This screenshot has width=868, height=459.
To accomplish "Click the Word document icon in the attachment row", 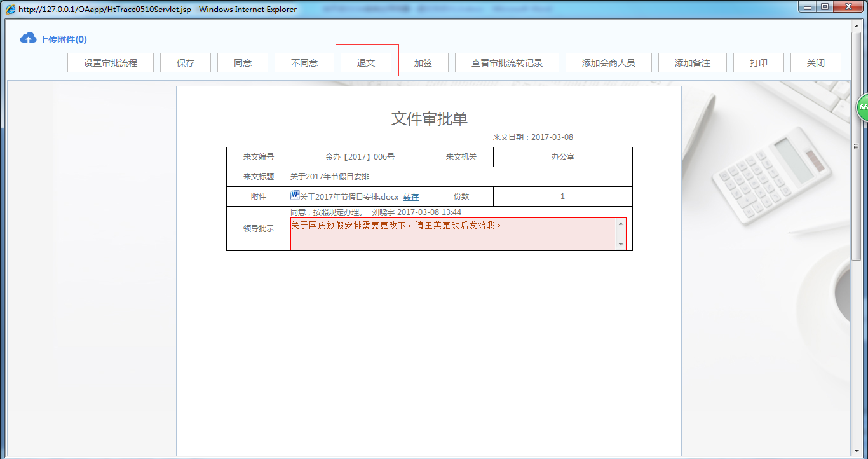I will pos(295,195).
